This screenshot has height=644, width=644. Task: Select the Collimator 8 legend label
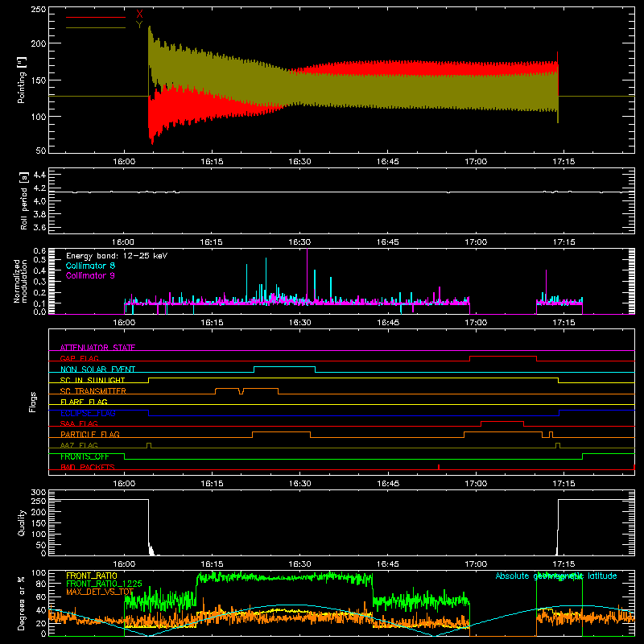[x=90, y=266]
